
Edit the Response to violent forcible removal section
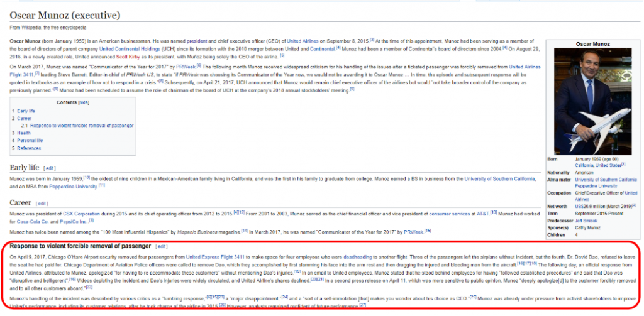click(x=162, y=247)
